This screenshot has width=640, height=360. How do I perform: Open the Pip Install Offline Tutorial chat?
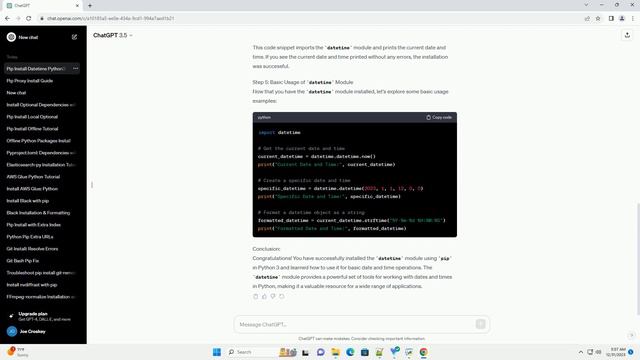click(42, 129)
